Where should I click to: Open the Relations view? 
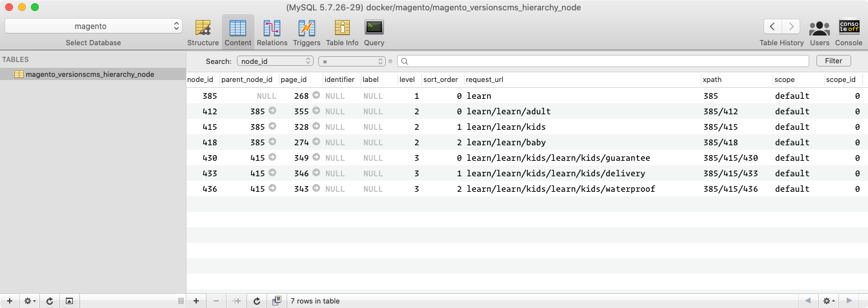tap(272, 32)
